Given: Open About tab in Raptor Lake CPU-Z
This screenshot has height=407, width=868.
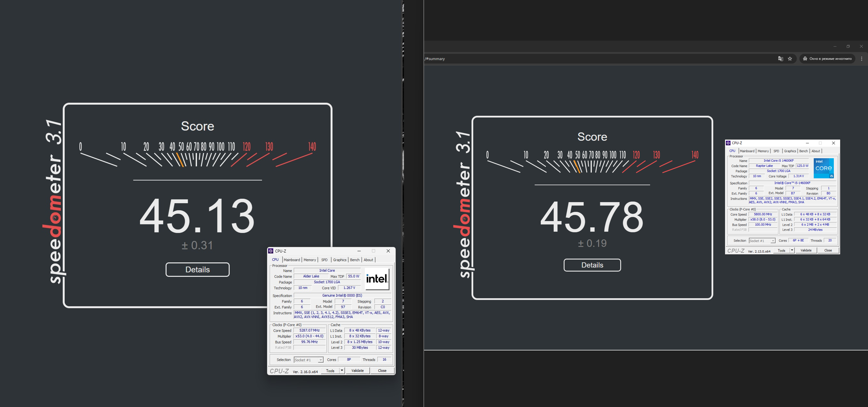Looking at the screenshot, I should 815,151.
